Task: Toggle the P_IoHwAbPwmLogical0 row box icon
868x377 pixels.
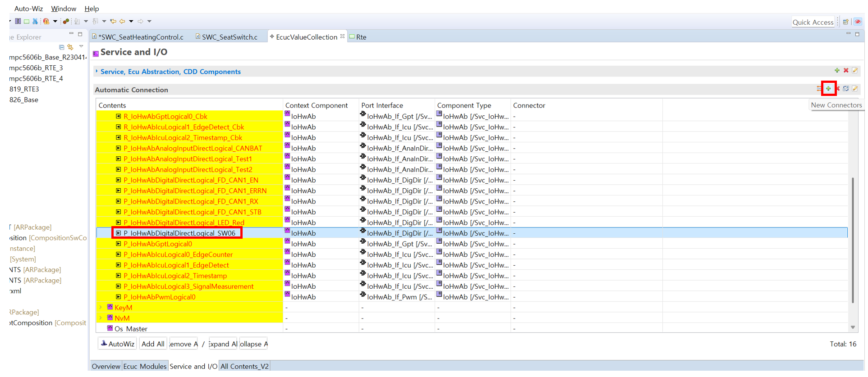Action: click(119, 297)
